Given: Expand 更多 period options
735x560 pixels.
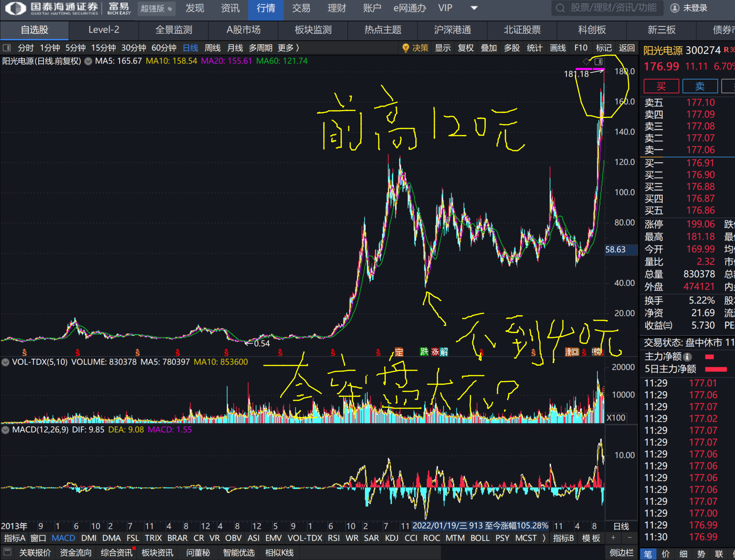Looking at the screenshot, I should pos(288,48).
